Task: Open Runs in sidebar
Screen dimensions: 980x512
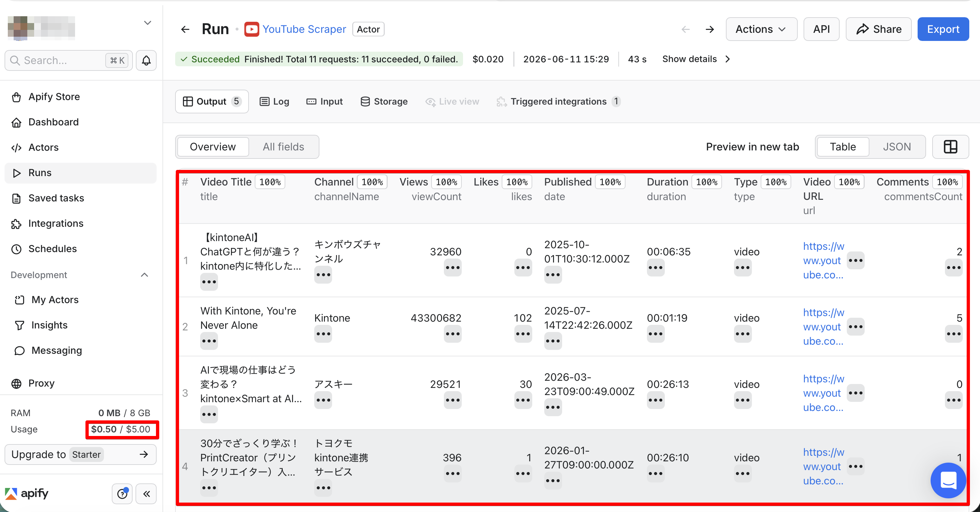Action: pos(80,173)
